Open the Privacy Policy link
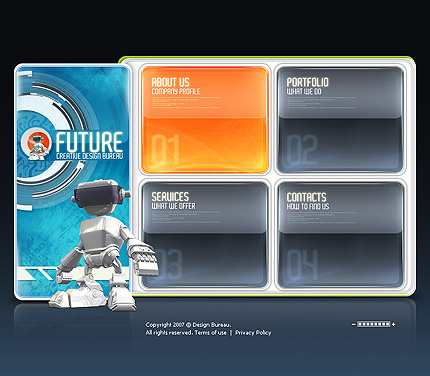 (x=253, y=333)
